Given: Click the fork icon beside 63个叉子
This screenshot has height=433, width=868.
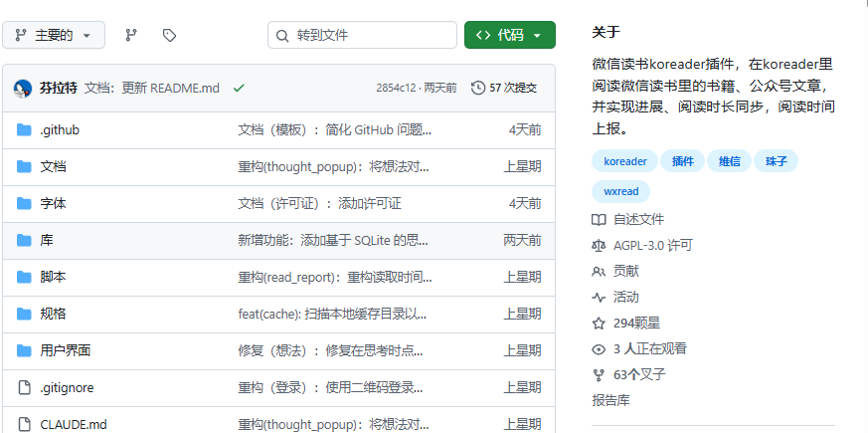Looking at the screenshot, I should tap(599, 375).
